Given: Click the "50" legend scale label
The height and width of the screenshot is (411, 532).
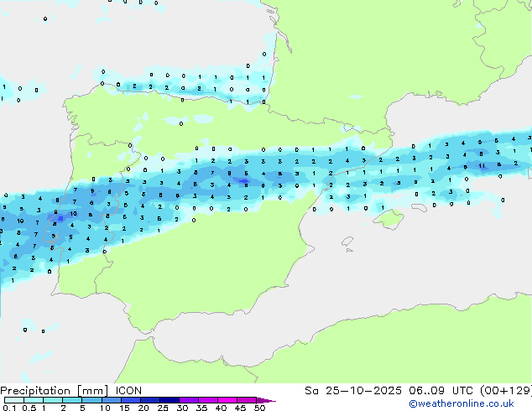Looking at the screenshot, I should pos(259,408).
